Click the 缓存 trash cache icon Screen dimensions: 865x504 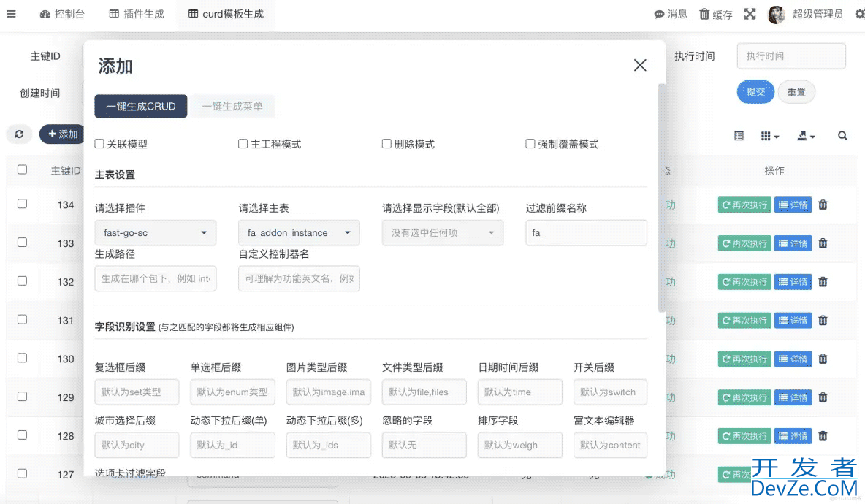click(x=704, y=14)
